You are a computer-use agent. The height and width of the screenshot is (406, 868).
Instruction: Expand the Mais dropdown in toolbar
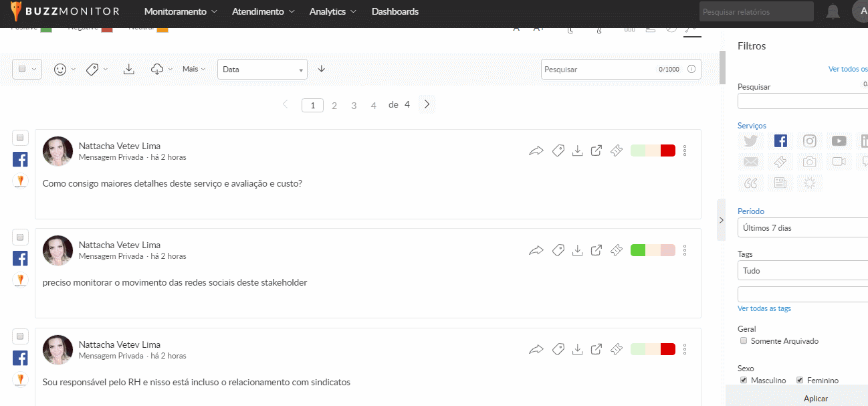(194, 69)
